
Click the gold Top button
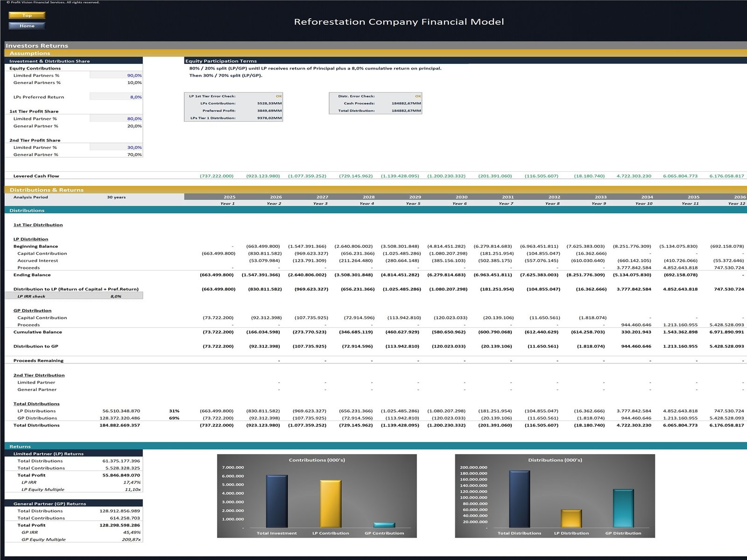[27, 15]
